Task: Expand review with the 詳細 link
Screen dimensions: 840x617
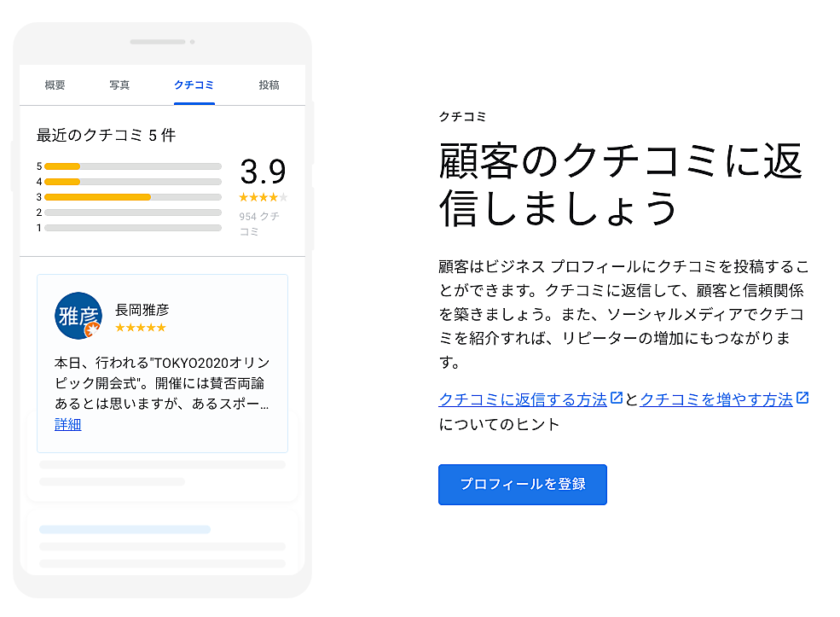Action: tap(67, 424)
